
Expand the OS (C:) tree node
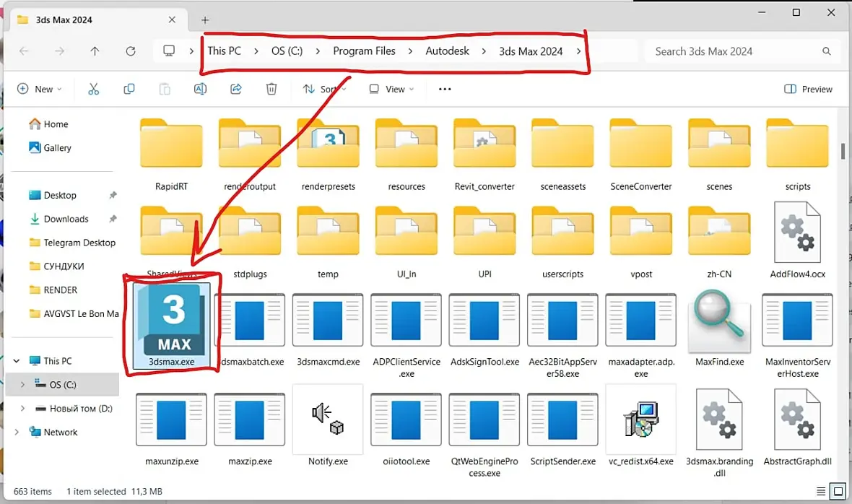22,385
